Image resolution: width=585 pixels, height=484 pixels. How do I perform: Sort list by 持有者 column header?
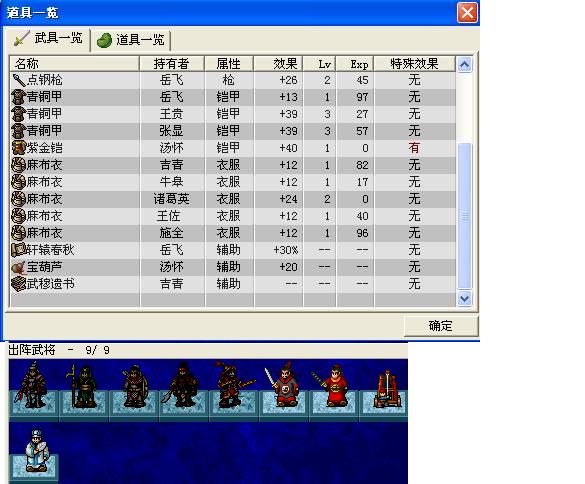tap(172, 64)
